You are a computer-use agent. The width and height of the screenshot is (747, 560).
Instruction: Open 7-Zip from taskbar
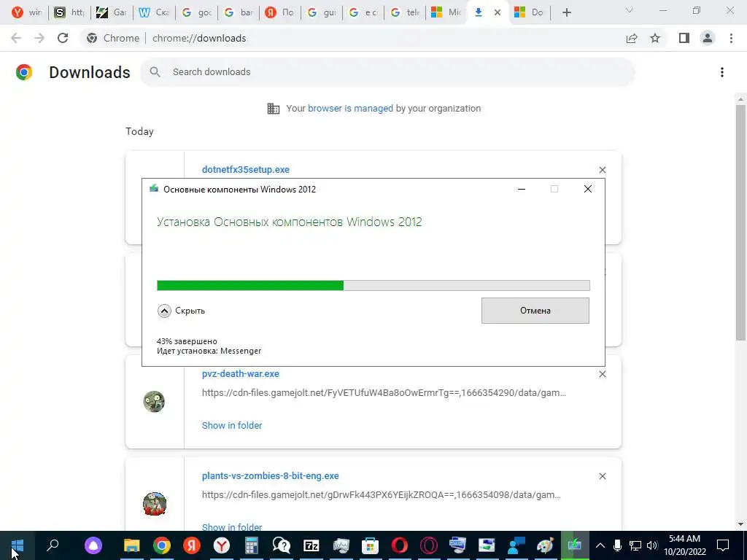point(311,545)
